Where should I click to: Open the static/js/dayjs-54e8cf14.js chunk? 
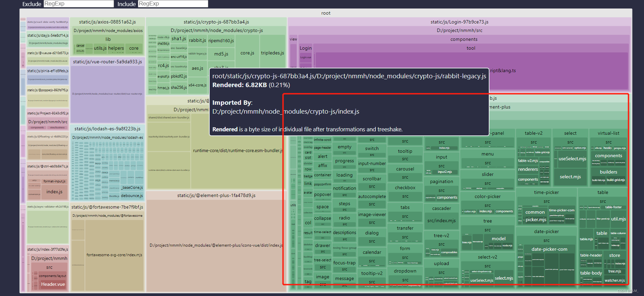pyautogui.click(x=48, y=35)
